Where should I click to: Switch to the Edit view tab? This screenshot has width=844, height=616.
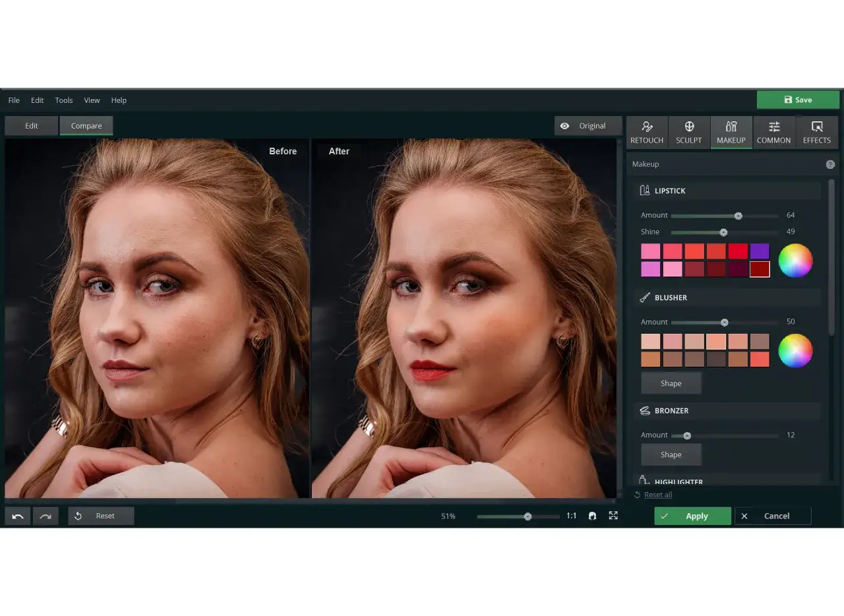[x=32, y=126]
